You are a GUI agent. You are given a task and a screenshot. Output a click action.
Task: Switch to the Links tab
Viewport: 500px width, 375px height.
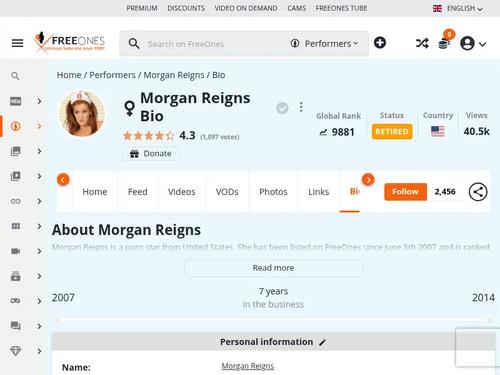[319, 192]
